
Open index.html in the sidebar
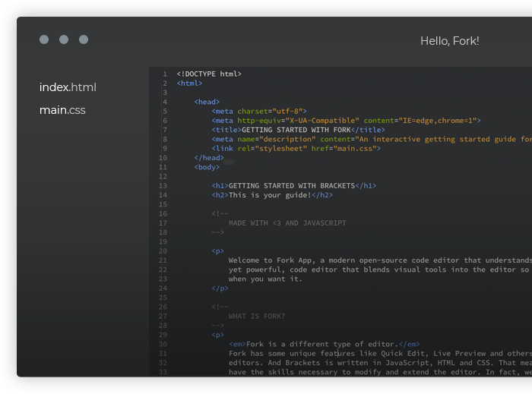pyautogui.click(x=68, y=87)
